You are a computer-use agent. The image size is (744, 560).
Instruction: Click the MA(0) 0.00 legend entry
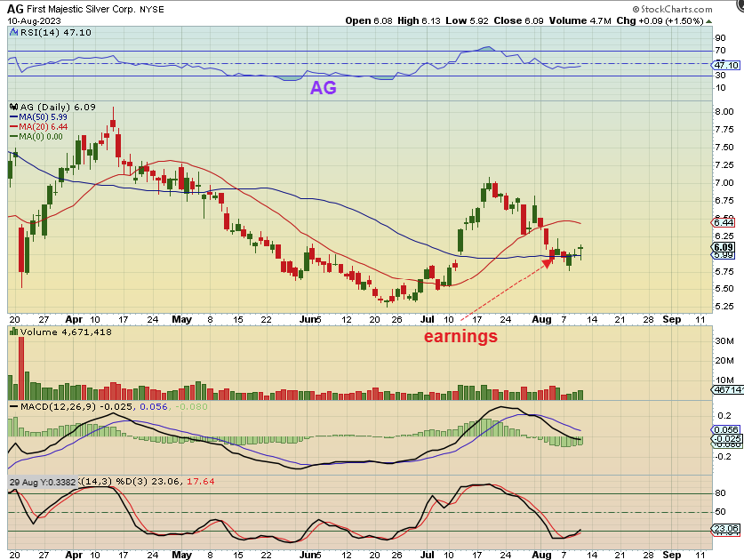tap(36, 137)
